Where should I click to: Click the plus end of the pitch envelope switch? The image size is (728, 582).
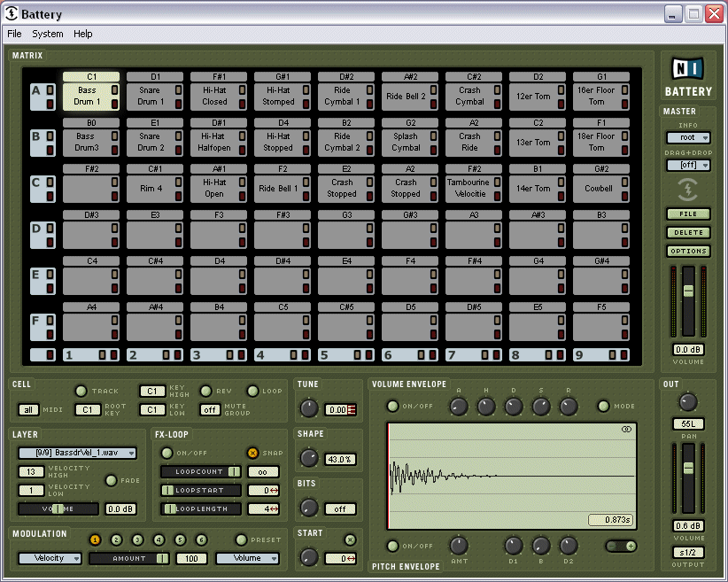coord(630,547)
